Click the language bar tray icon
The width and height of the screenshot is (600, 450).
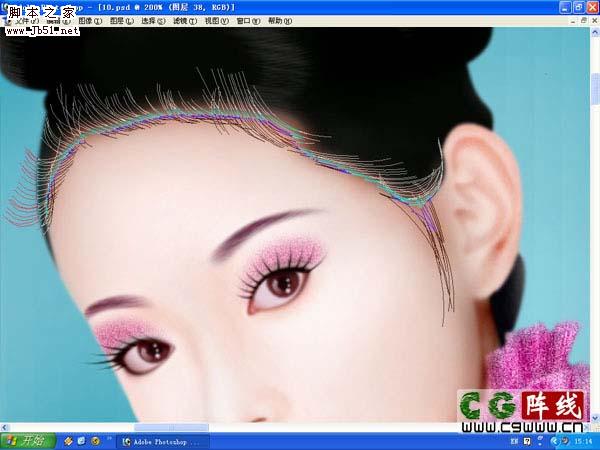tap(514, 442)
